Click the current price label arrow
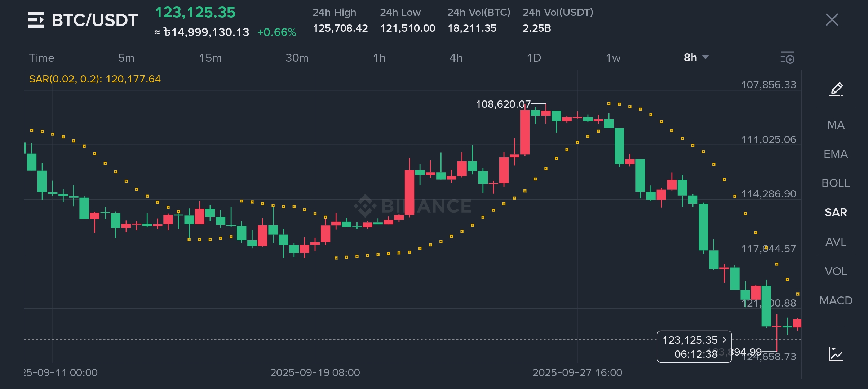The image size is (868, 389). click(724, 340)
